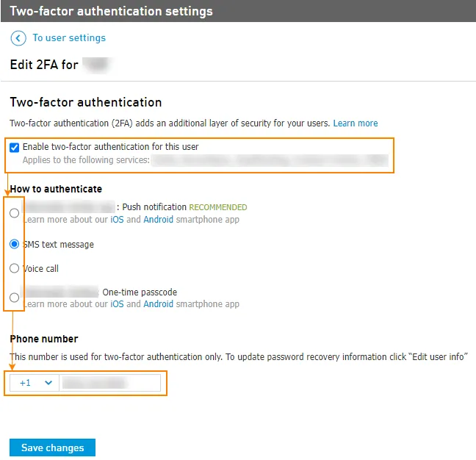Screen dimensions: 476x460
Task: Click the Two-factor authentication settings title
Action: 112,11
